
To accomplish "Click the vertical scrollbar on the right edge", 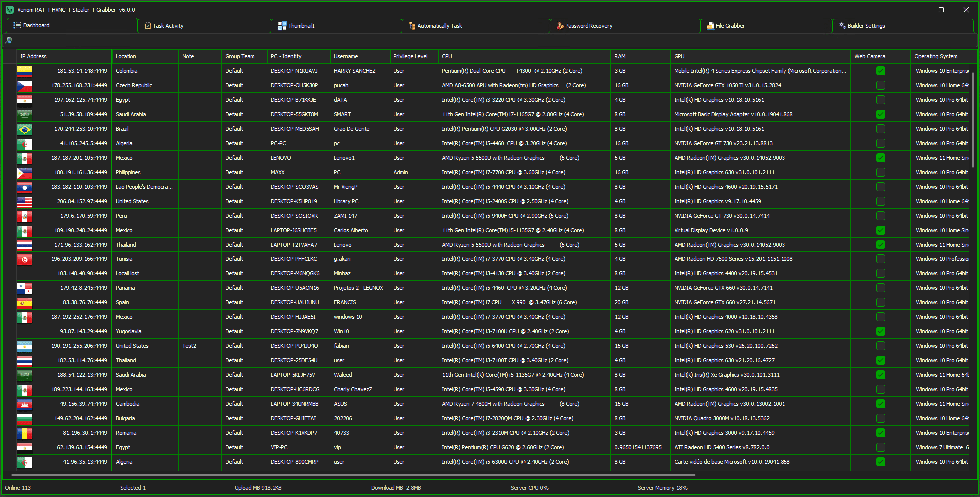I will click(973, 120).
